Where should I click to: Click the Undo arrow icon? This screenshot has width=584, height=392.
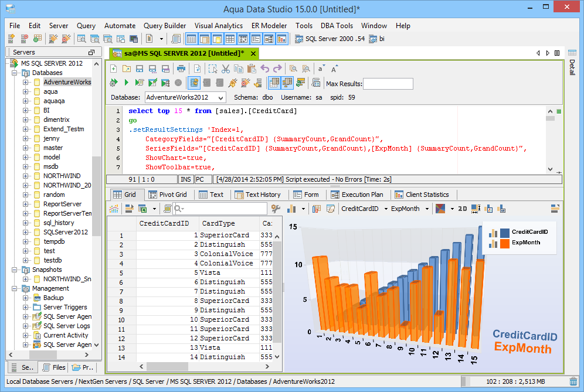(x=265, y=69)
